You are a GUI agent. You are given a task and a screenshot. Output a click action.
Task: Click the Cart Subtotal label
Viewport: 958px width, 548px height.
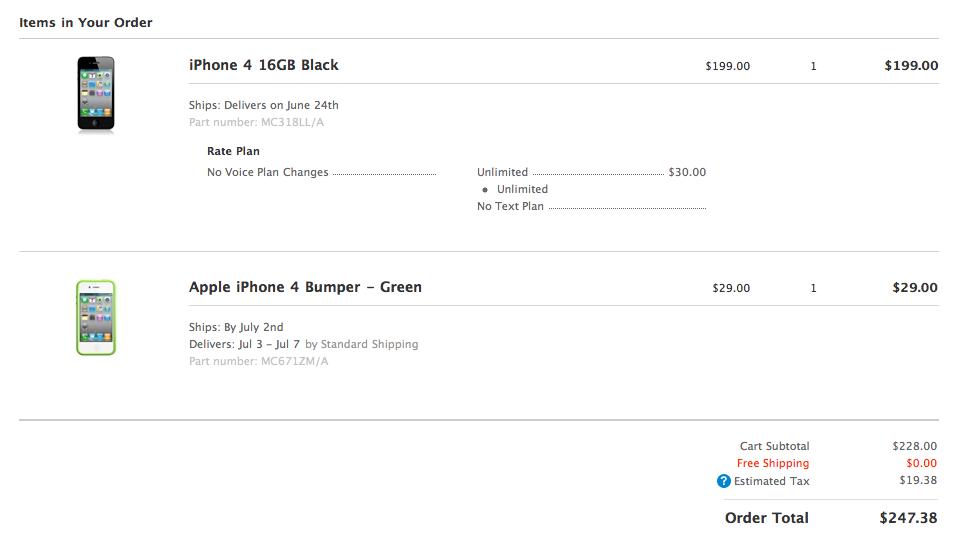[774, 446]
